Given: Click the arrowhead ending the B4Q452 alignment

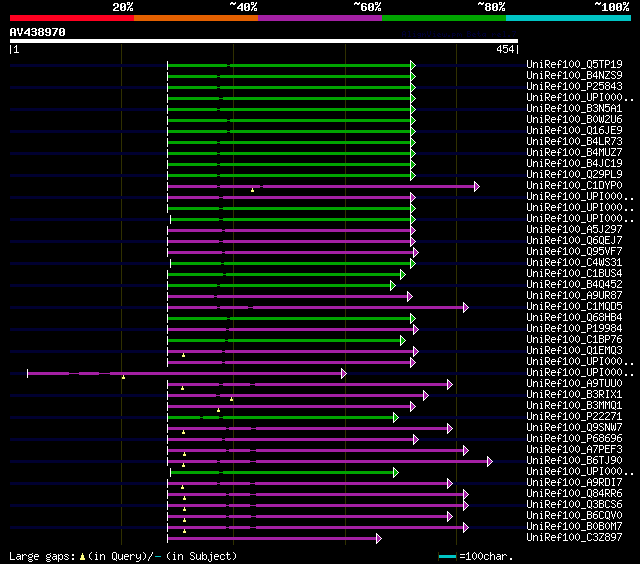Looking at the screenshot, I should (x=393, y=286).
